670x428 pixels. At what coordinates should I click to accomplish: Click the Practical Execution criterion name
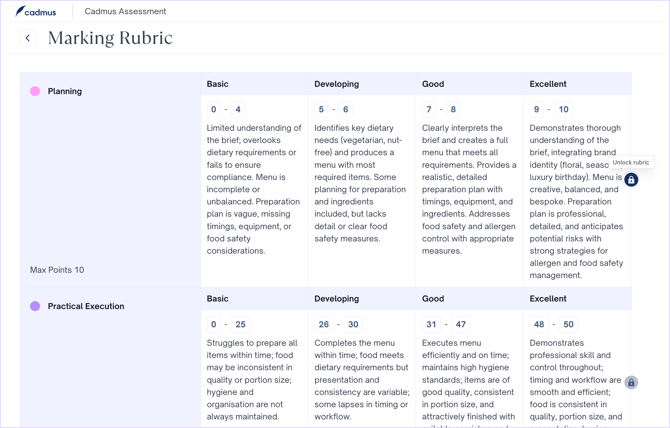point(86,306)
